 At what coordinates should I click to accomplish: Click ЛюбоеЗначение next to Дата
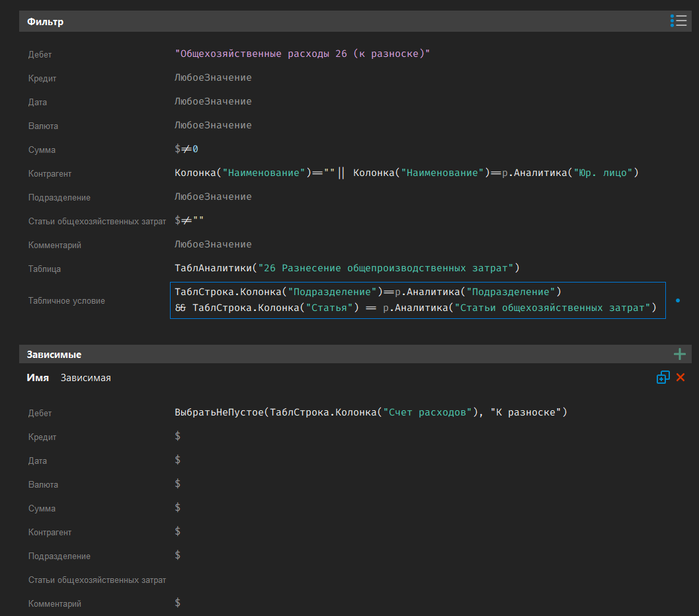pyautogui.click(x=212, y=101)
